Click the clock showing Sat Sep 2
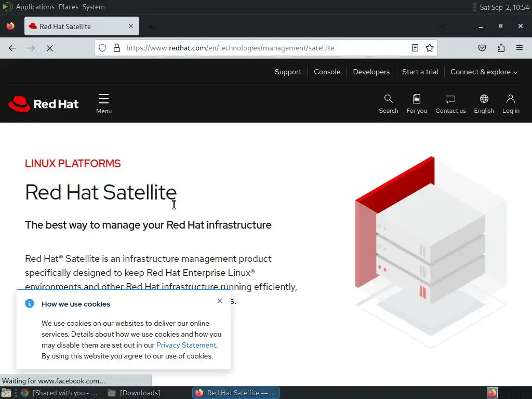Image resolution: width=532 pixels, height=399 pixels. pyautogui.click(x=504, y=7)
